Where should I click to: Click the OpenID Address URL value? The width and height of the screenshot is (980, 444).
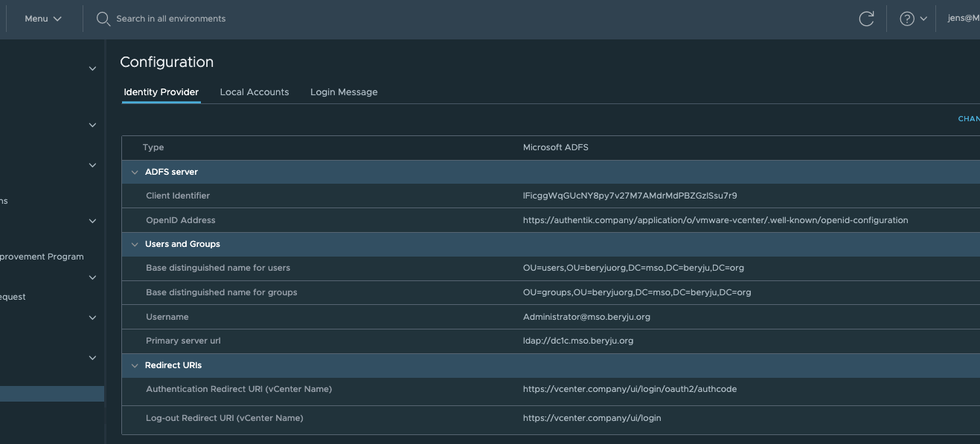pyautogui.click(x=715, y=220)
